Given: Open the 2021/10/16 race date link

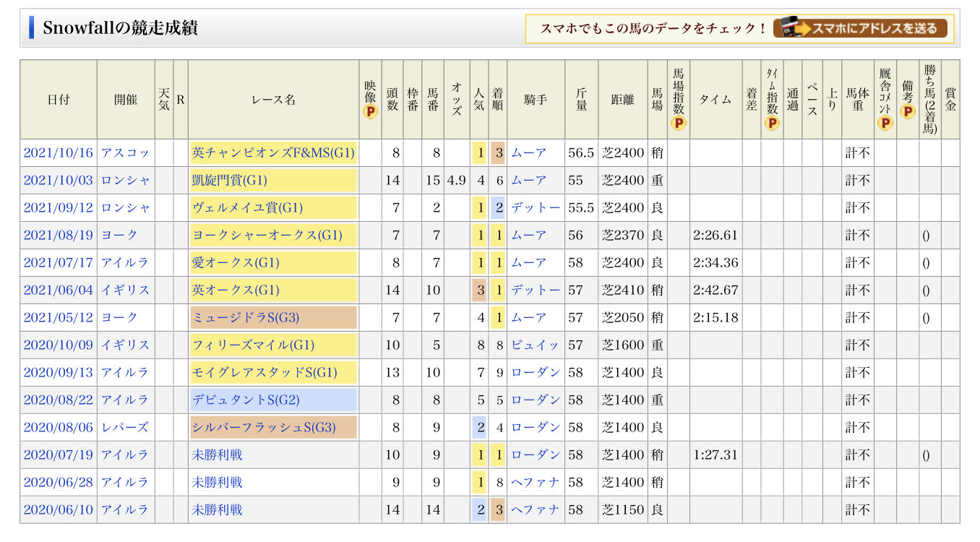Looking at the screenshot, I should [59, 153].
